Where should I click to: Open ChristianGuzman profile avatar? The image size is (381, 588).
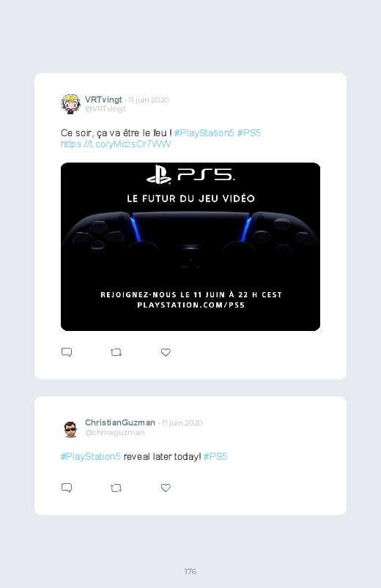[x=70, y=429]
